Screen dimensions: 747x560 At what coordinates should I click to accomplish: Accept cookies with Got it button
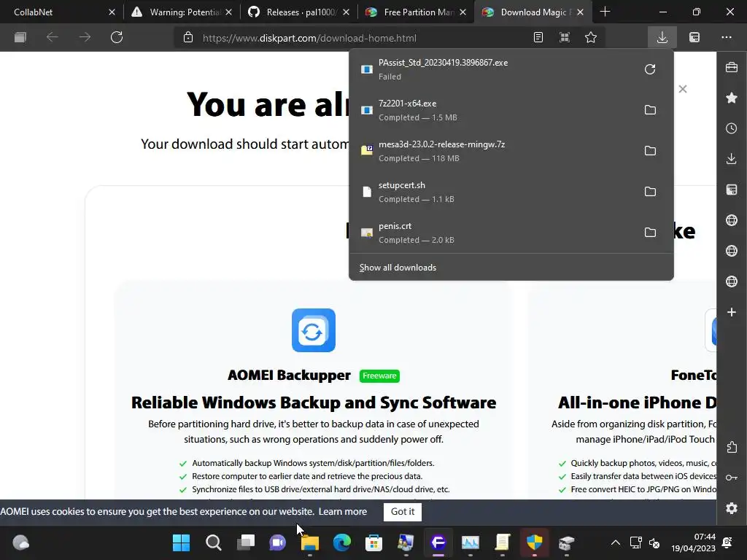pos(403,512)
